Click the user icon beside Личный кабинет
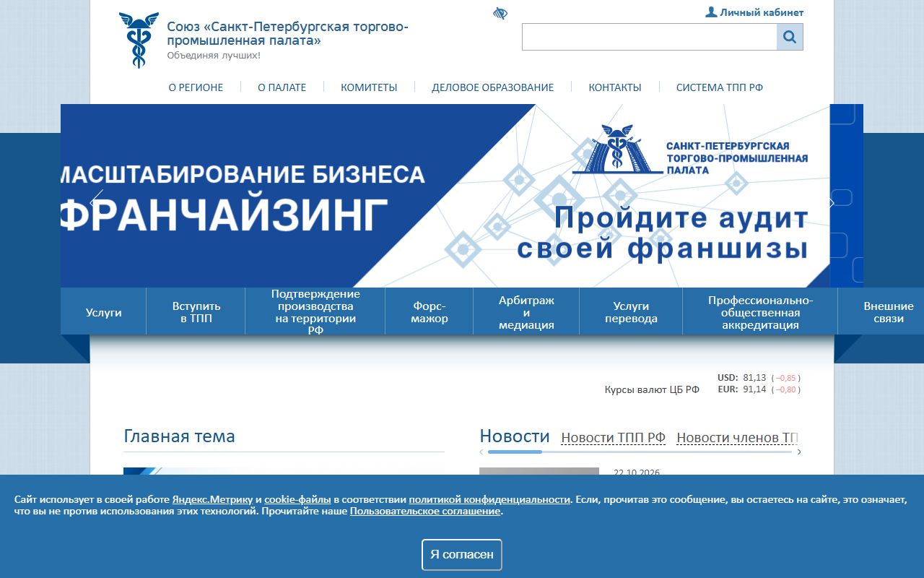 711,12
